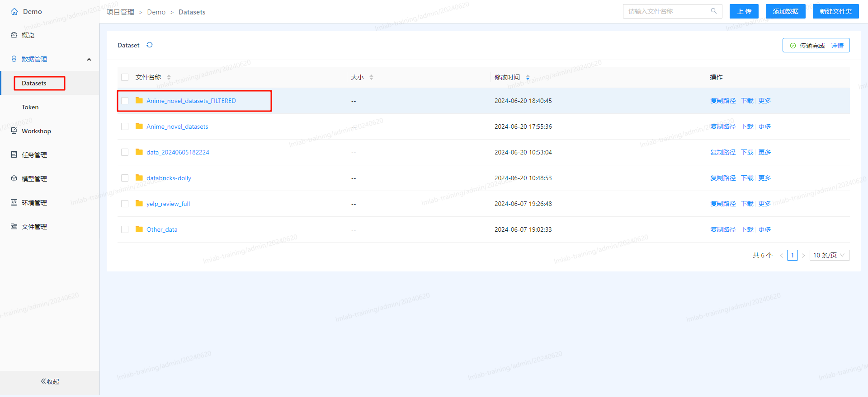
Task: Check the box for Anime_novel_datasets_FILTERED
Action: click(x=125, y=101)
